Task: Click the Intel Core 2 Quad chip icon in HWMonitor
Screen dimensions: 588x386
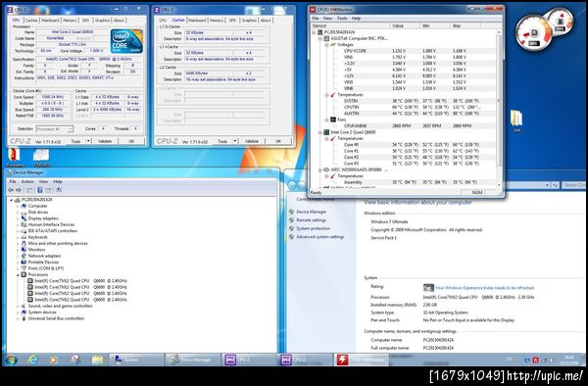Action: tap(326, 132)
